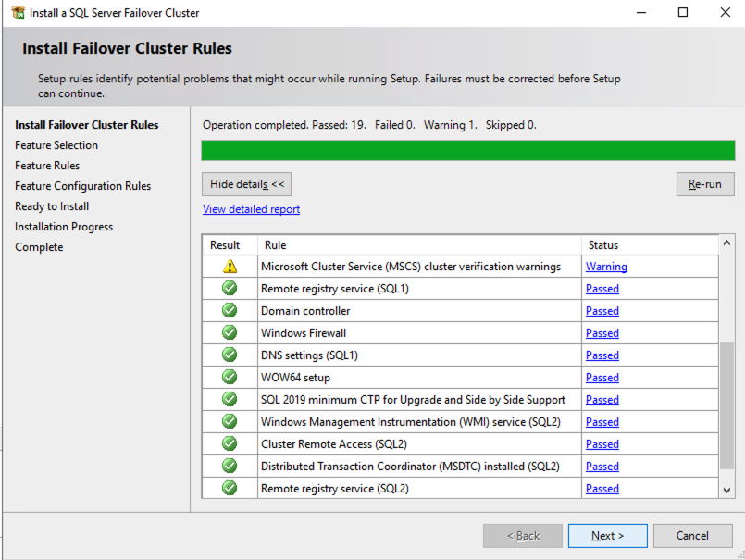745x560 pixels.
Task: Cancel the failover cluster setup
Action: (692, 536)
